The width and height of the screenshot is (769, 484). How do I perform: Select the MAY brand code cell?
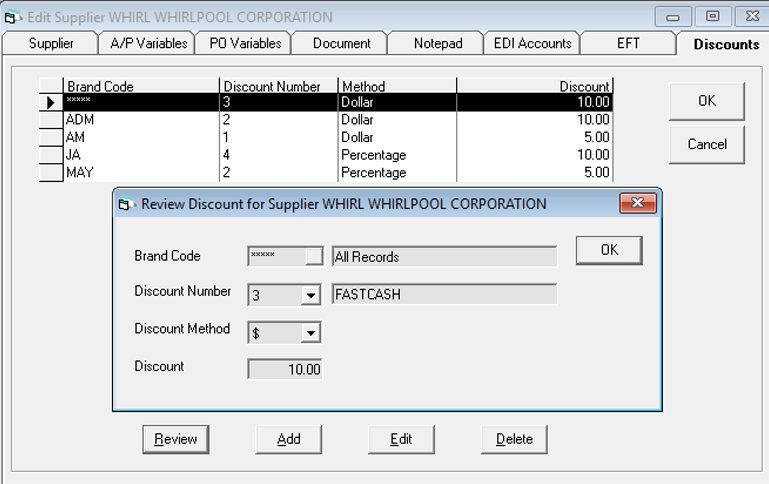141,173
